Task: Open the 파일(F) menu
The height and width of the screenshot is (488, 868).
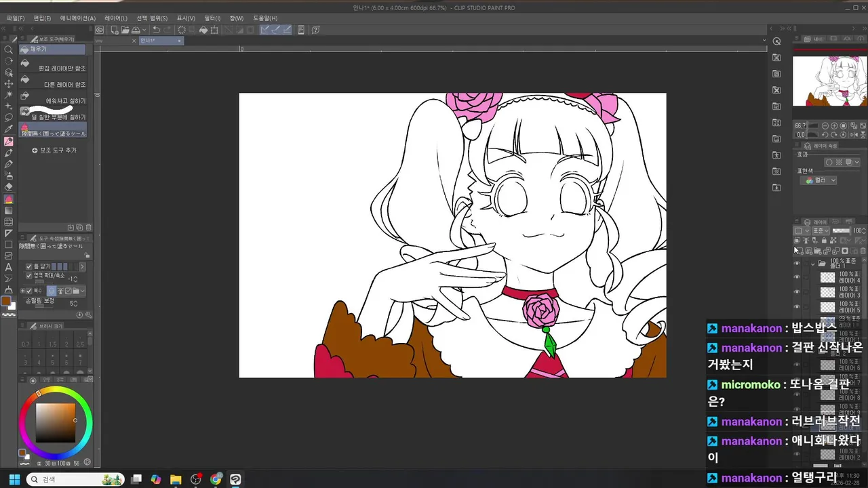Action: coord(15,18)
